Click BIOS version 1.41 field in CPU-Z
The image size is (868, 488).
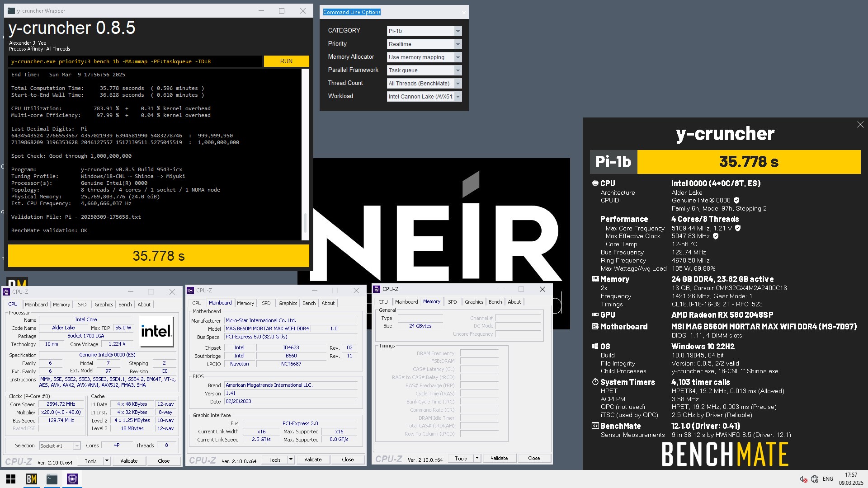tap(291, 394)
